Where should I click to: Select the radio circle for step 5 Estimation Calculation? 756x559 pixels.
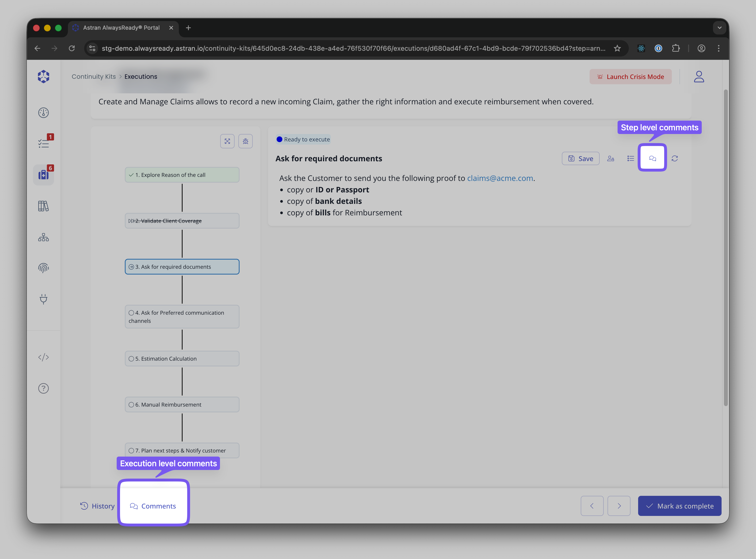point(131,358)
